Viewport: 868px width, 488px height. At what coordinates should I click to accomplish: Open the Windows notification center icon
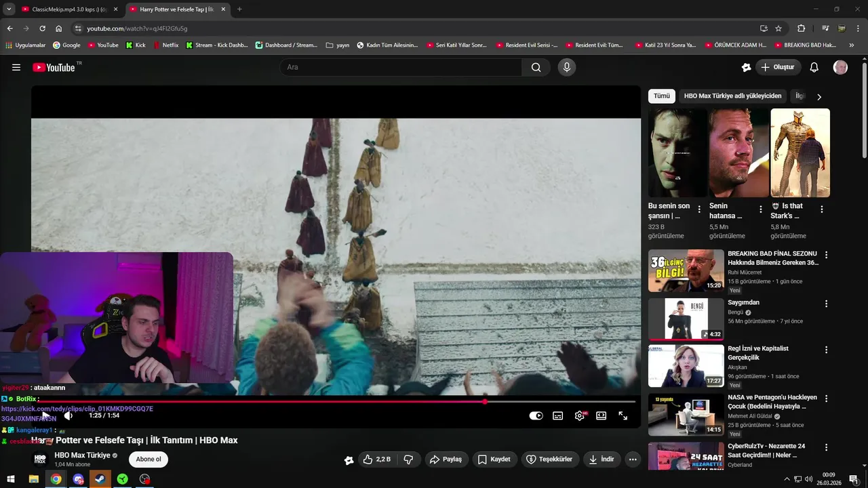(x=854, y=479)
